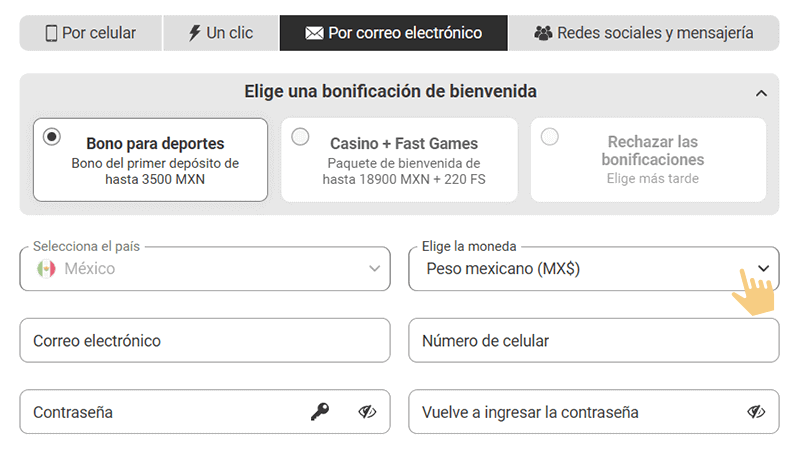Toggle visibility of the repeated password
This screenshot has height=450, width=800.
tap(755, 412)
